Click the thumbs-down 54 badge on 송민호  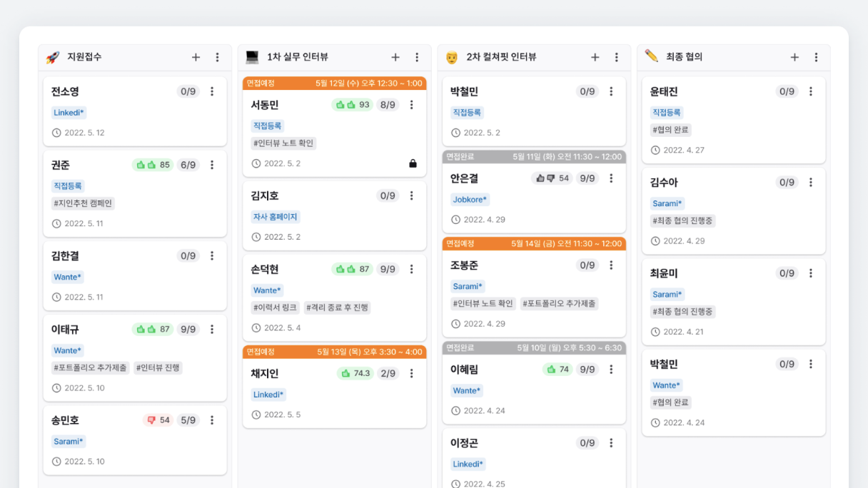coord(158,420)
